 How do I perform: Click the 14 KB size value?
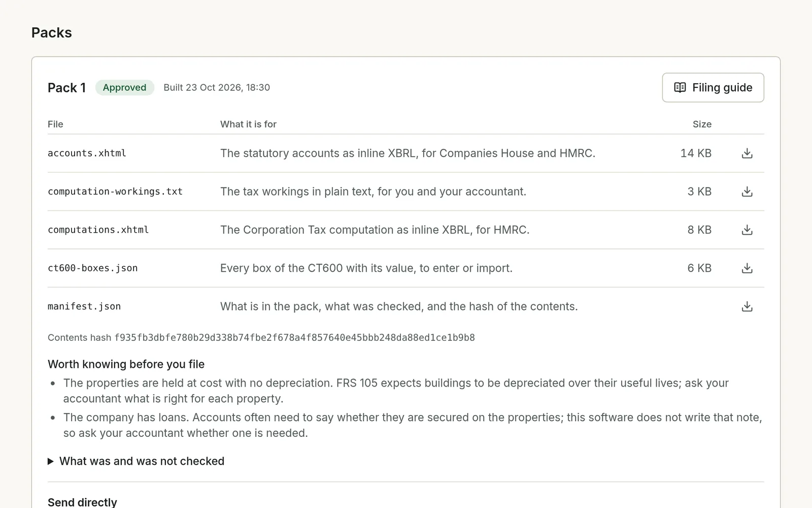[696, 153]
